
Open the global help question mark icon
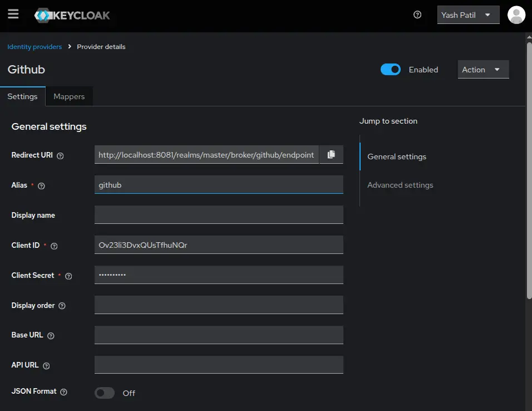click(417, 15)
